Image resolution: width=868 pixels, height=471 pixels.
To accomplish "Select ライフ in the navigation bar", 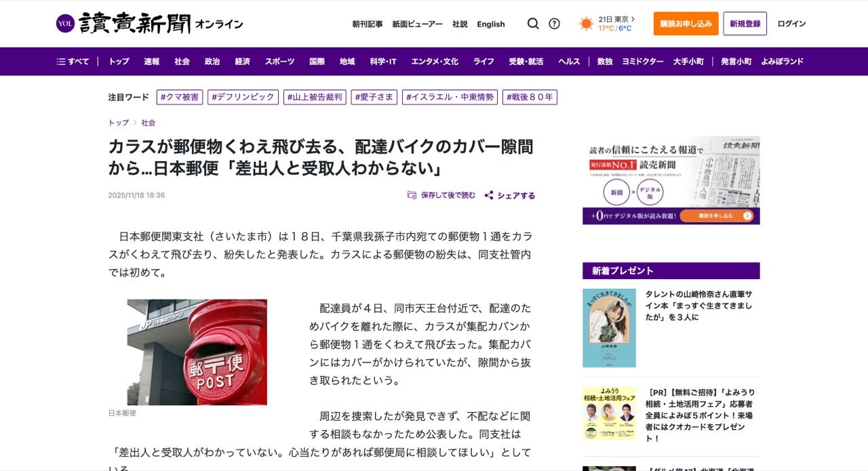I will (484, 62).
